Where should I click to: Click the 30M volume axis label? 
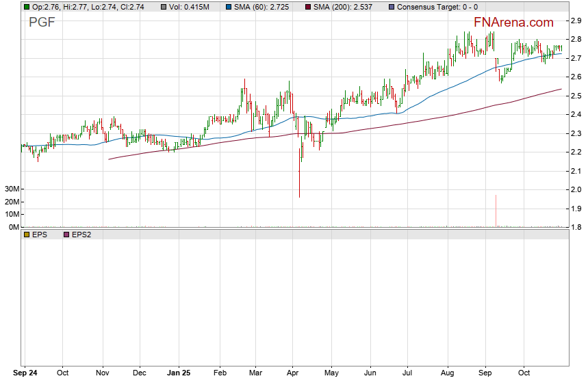coord(11,189)
